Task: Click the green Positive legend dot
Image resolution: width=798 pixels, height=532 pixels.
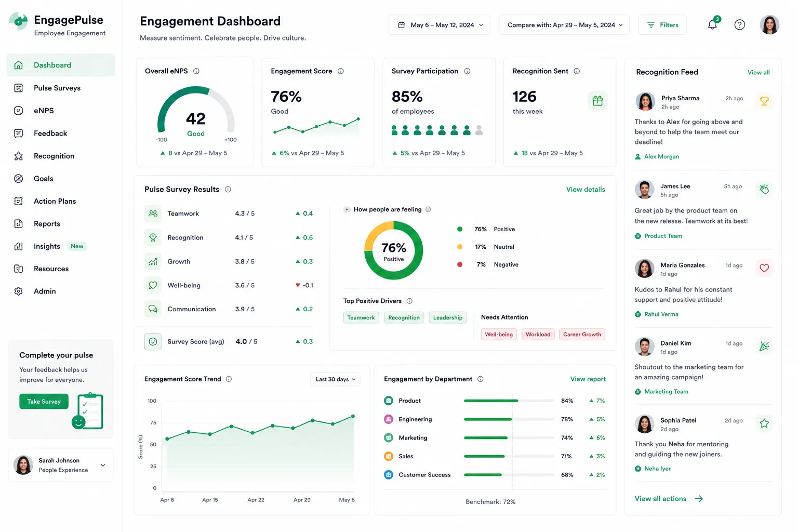Action: coord(460,229)
